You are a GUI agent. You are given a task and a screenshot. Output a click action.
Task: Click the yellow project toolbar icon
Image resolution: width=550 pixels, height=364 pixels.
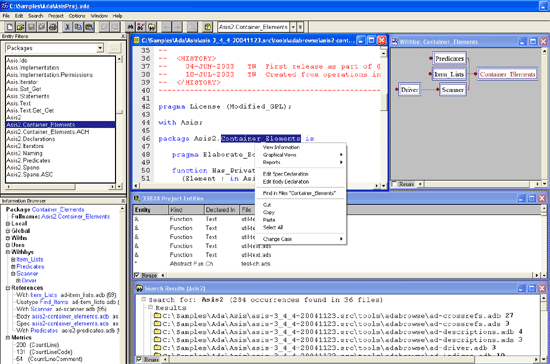tap(207, 27)
